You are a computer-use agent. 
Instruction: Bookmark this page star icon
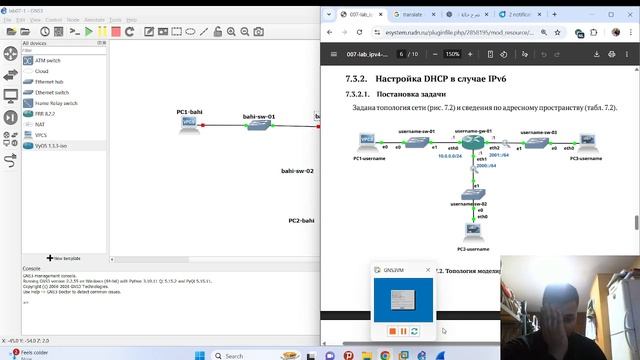[x=557, y=32]
